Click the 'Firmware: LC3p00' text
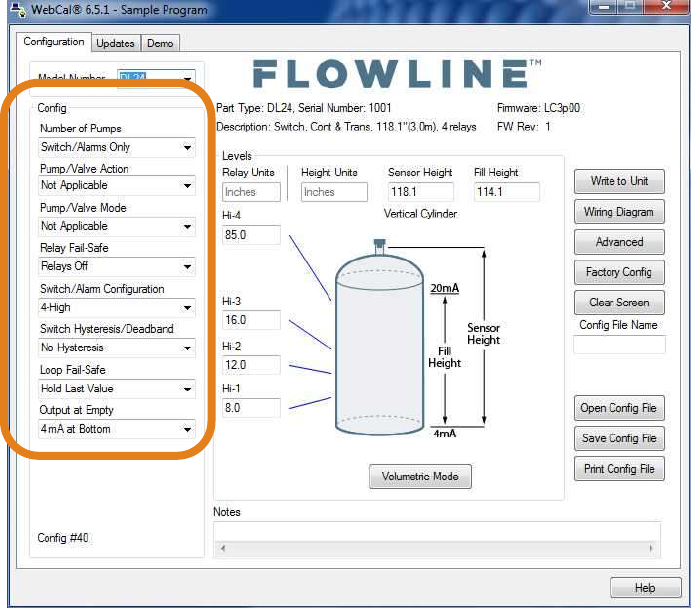 (x=539, y=108)
